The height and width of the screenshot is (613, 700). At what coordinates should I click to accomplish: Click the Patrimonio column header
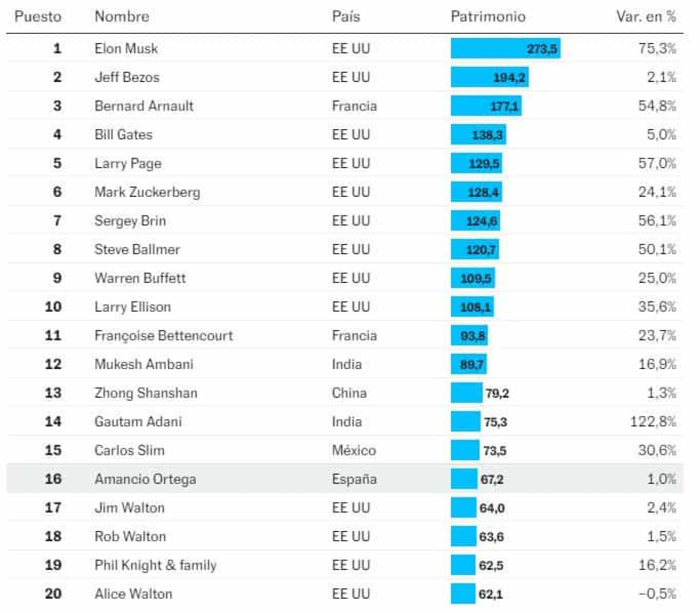click(x=488, y=16)
